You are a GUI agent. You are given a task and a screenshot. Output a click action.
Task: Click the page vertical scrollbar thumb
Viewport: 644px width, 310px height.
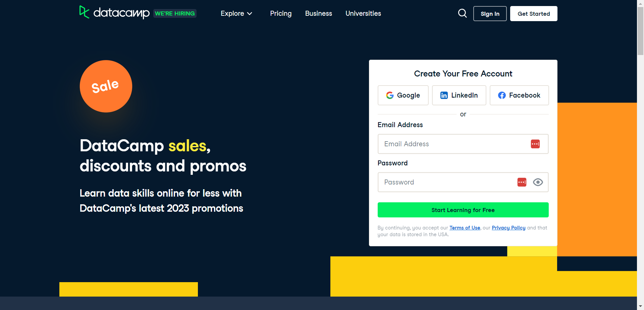coord(640,31)
